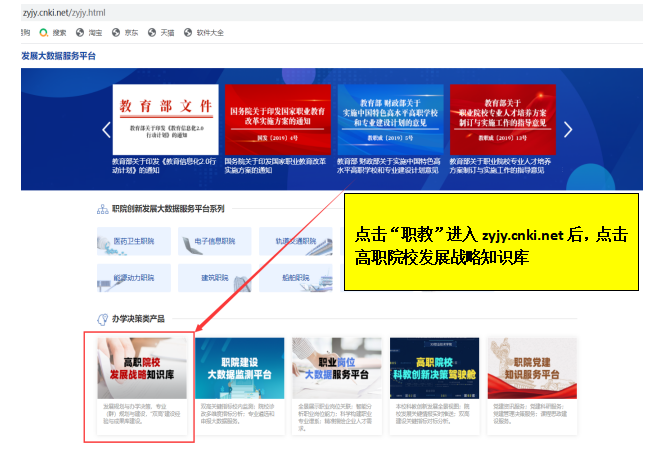Click caption 国务院关于印发国家职业教育改革实施方案的通知
The height and width of the screenshot is (465, 660).
[275, 166]
